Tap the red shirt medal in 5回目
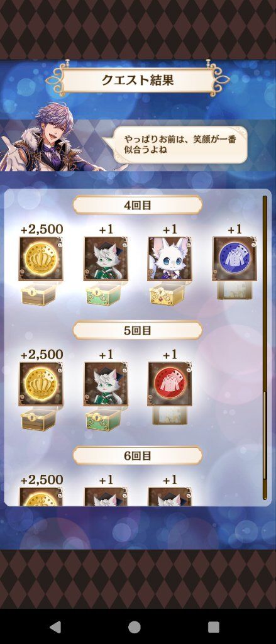 170,384
